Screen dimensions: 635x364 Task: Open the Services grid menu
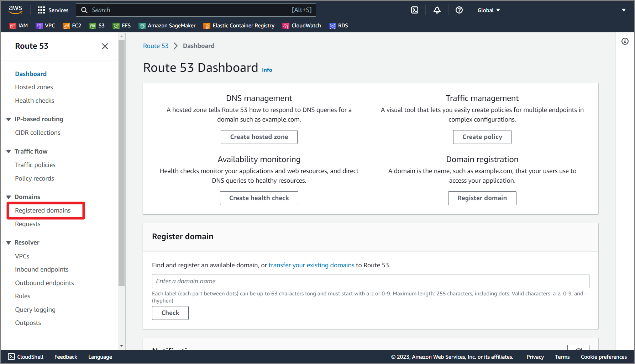point(53,10)
